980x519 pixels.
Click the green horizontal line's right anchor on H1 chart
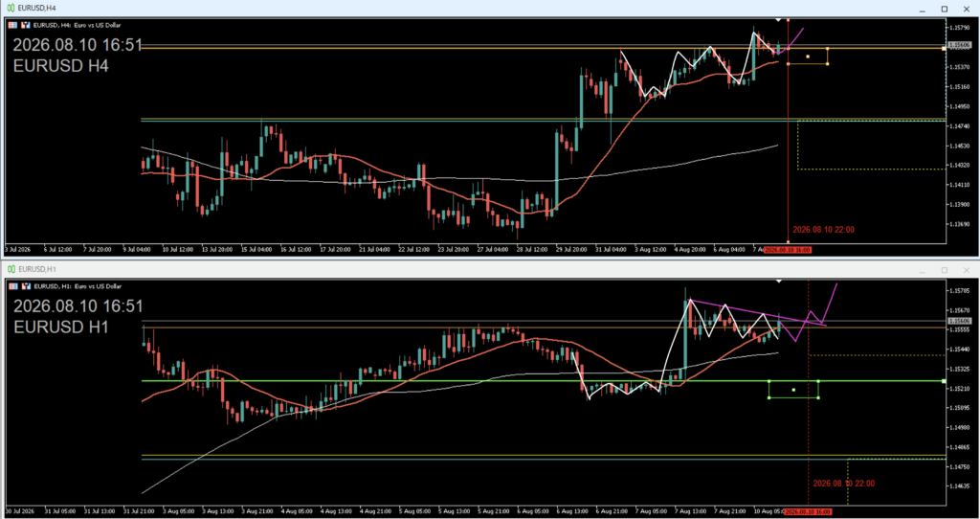tap(943, 381)
